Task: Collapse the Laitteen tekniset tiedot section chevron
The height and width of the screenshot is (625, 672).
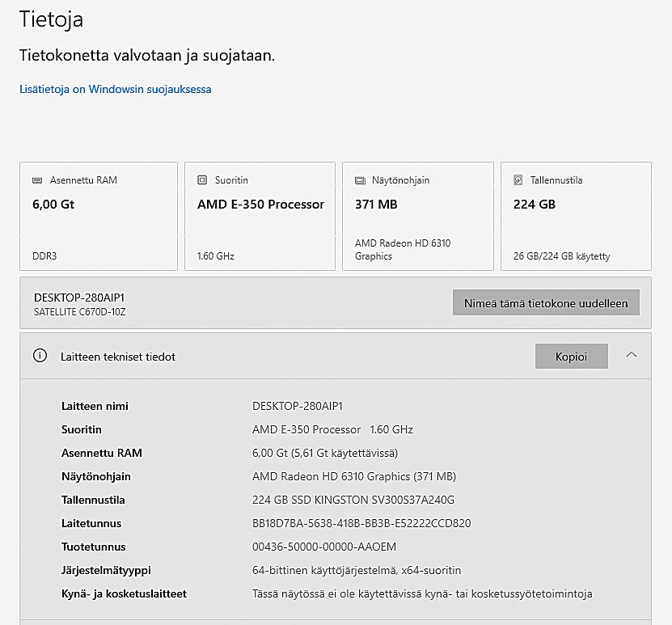Action: (632, 356)
